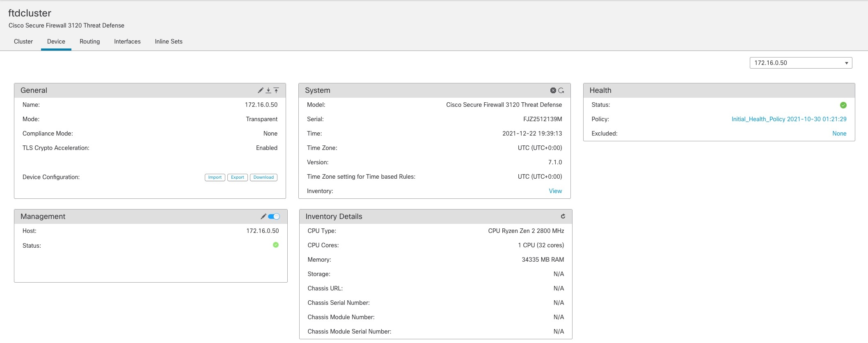Click CPU Type value Ryzen Zen 2
This screenshot has height=343, width=868.
point(526,231)
